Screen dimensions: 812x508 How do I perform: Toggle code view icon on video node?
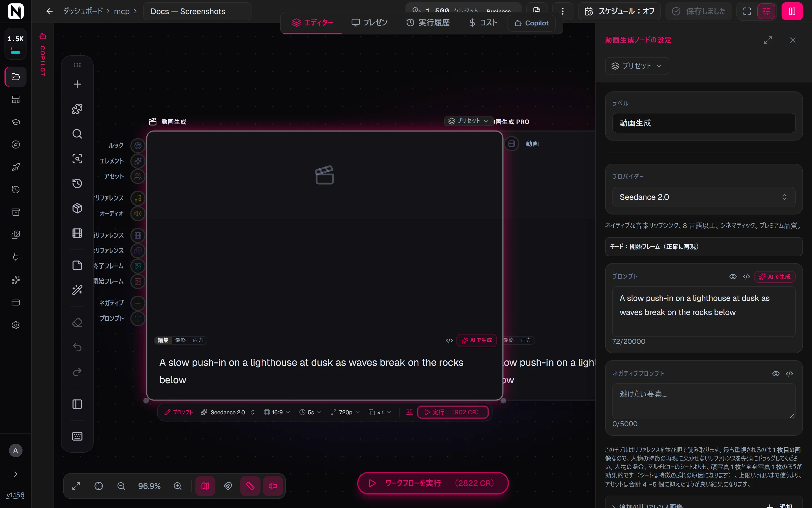pyautogui.click(x=449, y=340)
